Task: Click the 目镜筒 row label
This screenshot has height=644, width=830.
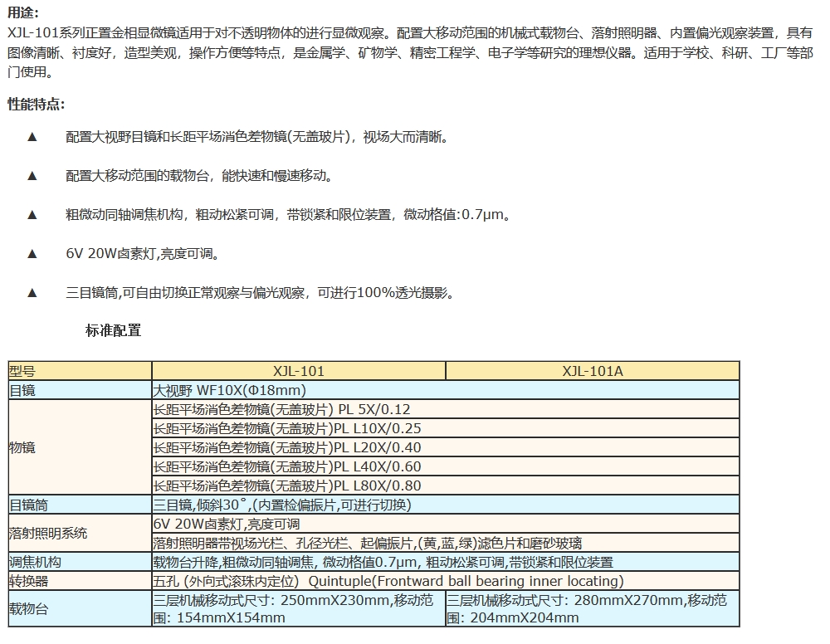Action: (x=80, y=505)
